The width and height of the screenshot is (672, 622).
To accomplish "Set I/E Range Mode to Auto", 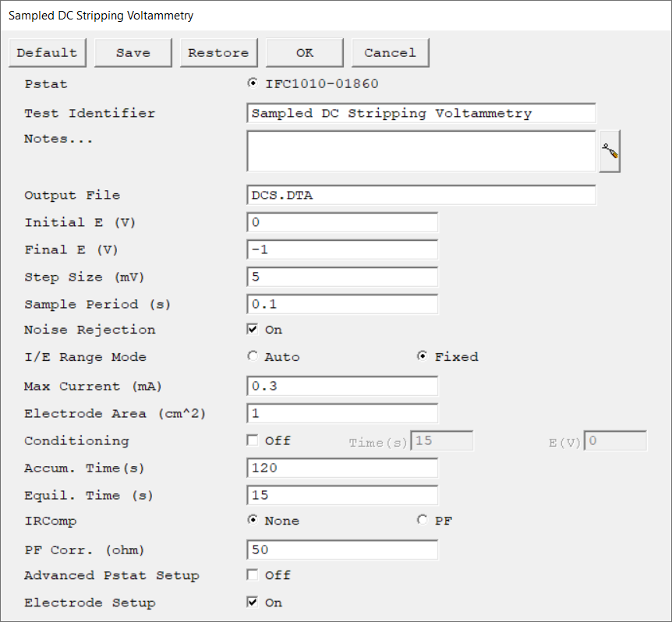I will [x=252, y=357].
